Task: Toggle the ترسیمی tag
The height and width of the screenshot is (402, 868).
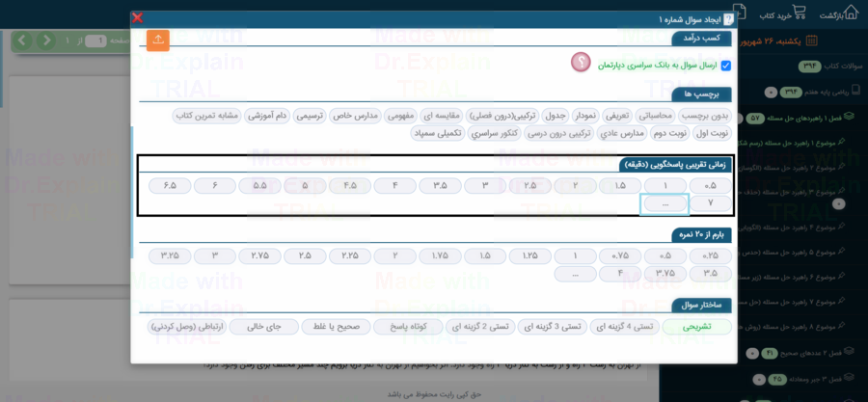Action: click(x=310, y=116)
